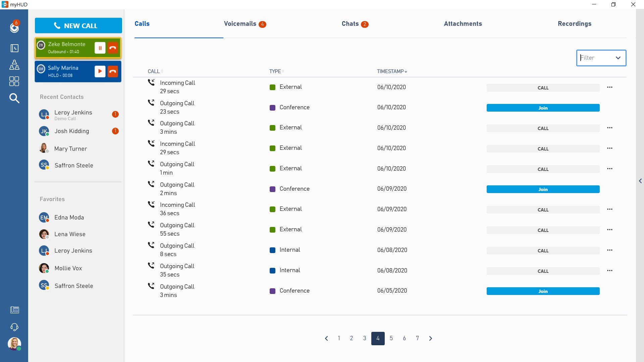The height and width of the screenshot is (362, 644).
Task: Join the 06/05/2020 conference call
Action: pyautogui.click(x=543, y=291)
